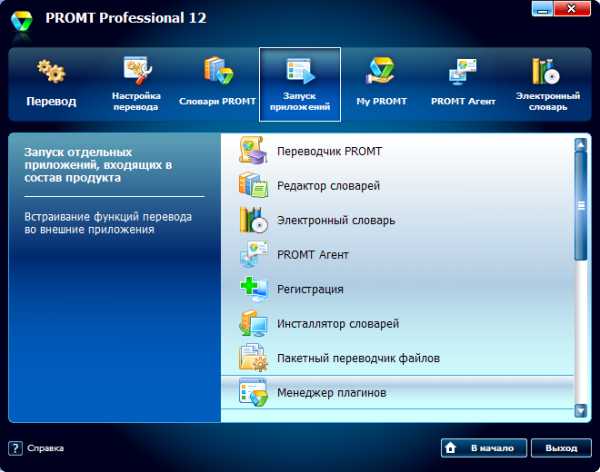600x472 pixels.
Task: Open PROMT Агент icon in top bar
Action: (463, 72)
